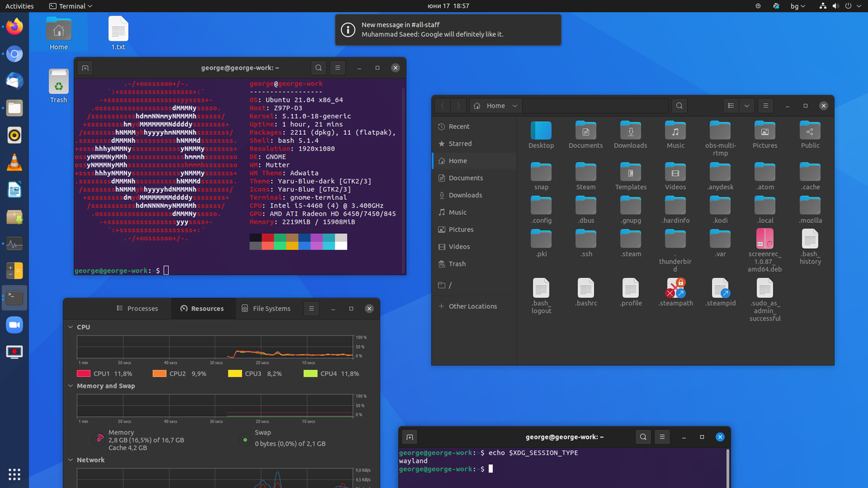Open 1.txt file on desktop
The image size is (868, 488).
(118, 33)
